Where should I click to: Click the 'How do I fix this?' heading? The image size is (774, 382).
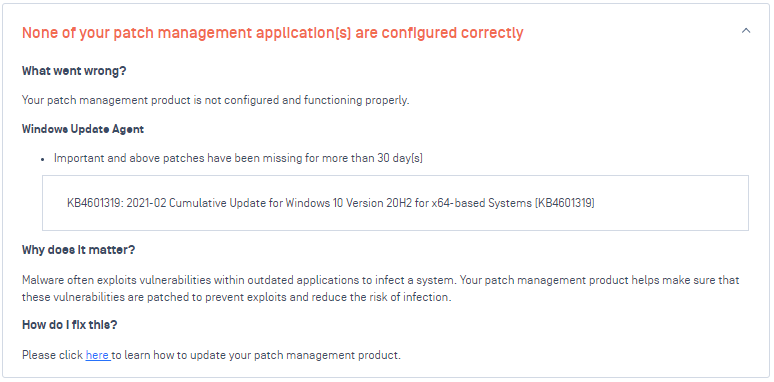point(70,325)
